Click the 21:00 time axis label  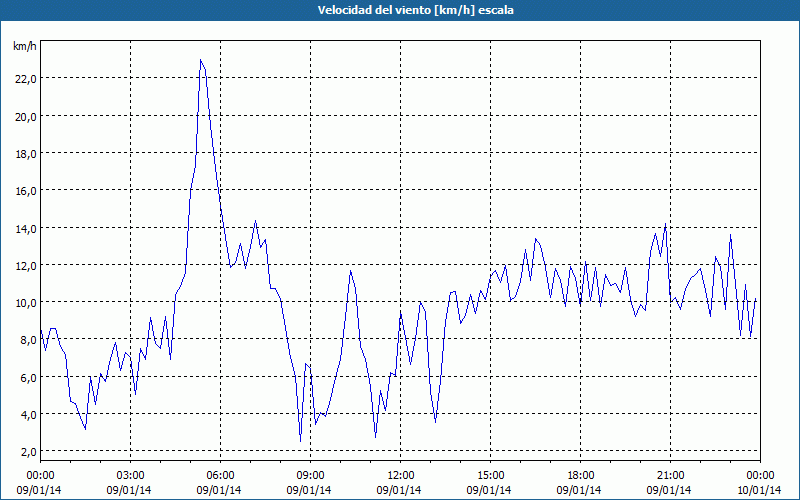tap(670, 476)
